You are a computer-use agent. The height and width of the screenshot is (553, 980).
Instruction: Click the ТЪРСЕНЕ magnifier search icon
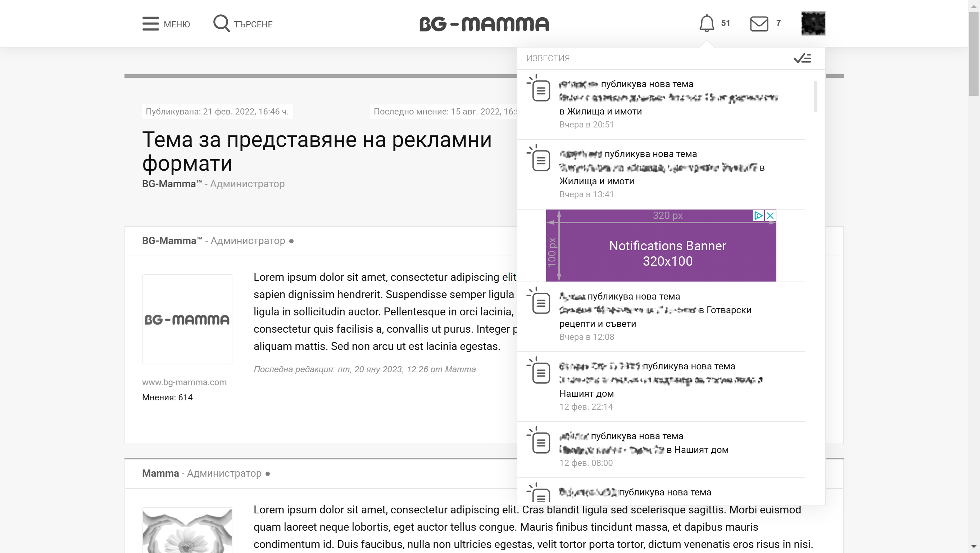[221, 24]
